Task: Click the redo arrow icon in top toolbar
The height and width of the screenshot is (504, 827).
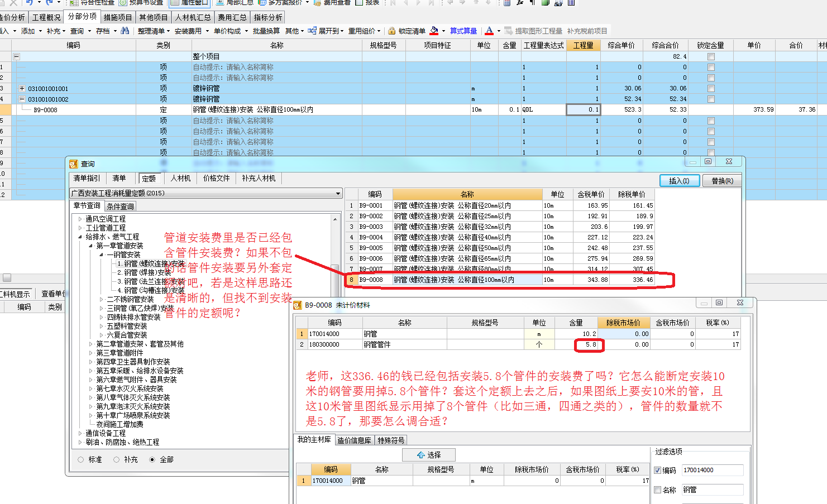Action: point(50,3)
